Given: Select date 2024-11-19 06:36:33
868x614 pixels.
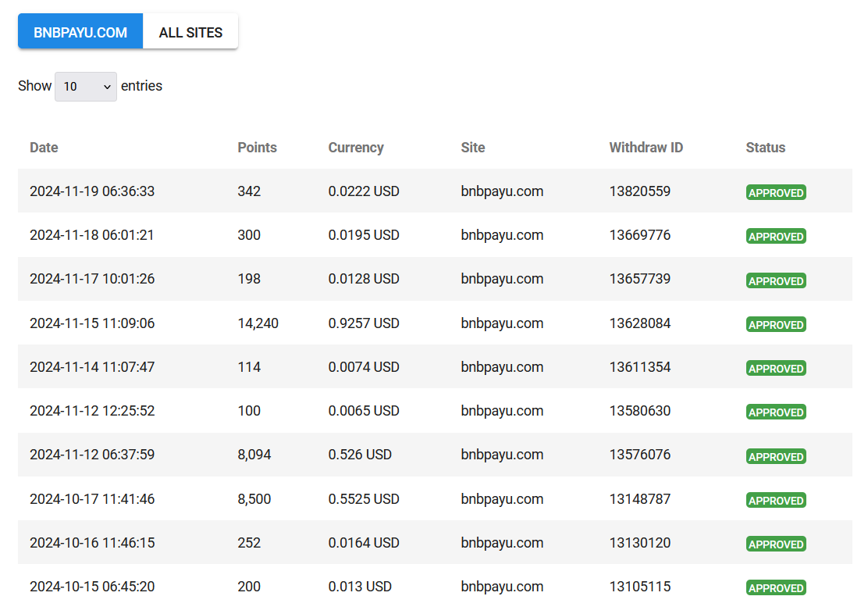Looking at the screenshot, I should [92, 191].
